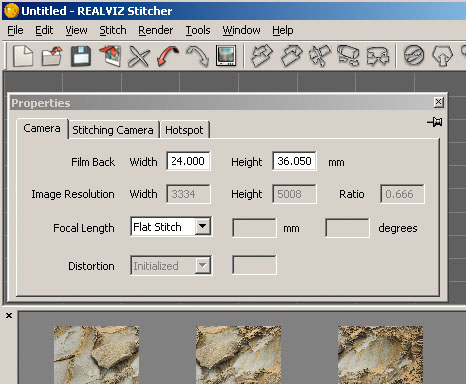
Task: Click the scissors Cut icon
Action: 139,56
